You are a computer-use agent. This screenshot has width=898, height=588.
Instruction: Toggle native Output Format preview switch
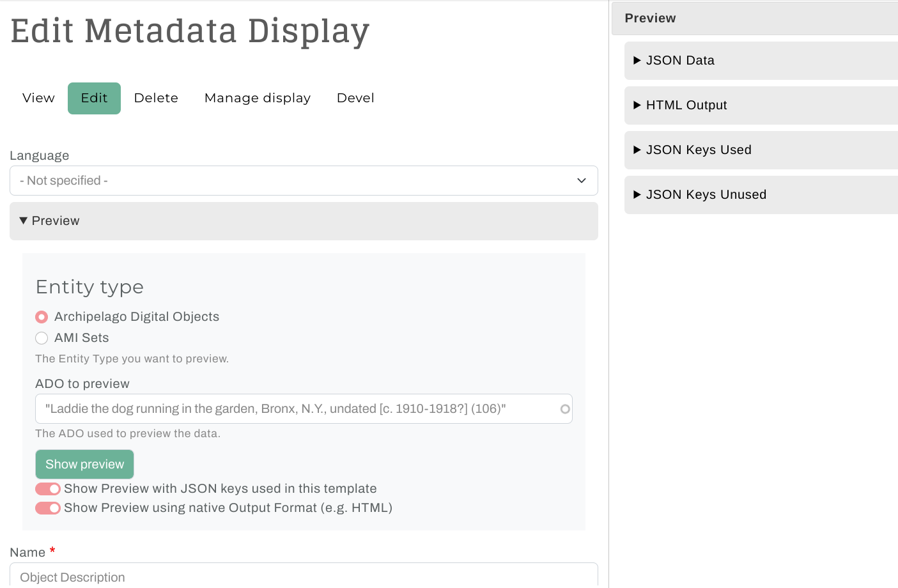pos(48,508)
